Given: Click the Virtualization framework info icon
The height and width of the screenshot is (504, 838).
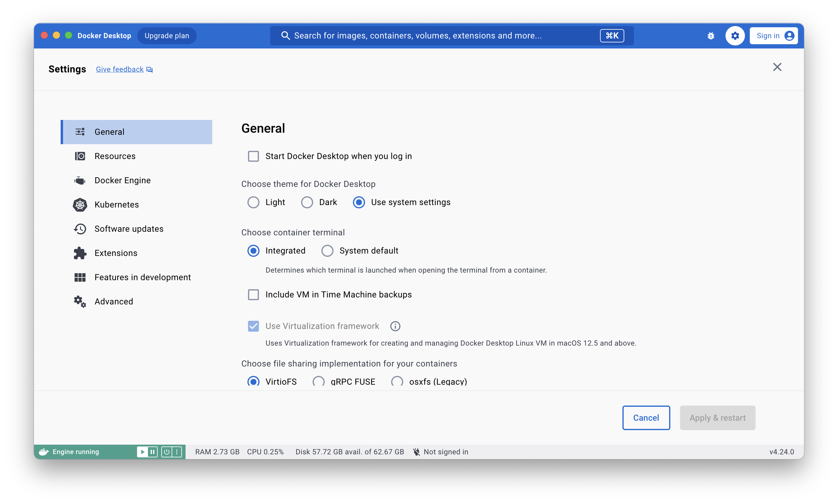Looking at the screenshot, I should coord(395,326).
